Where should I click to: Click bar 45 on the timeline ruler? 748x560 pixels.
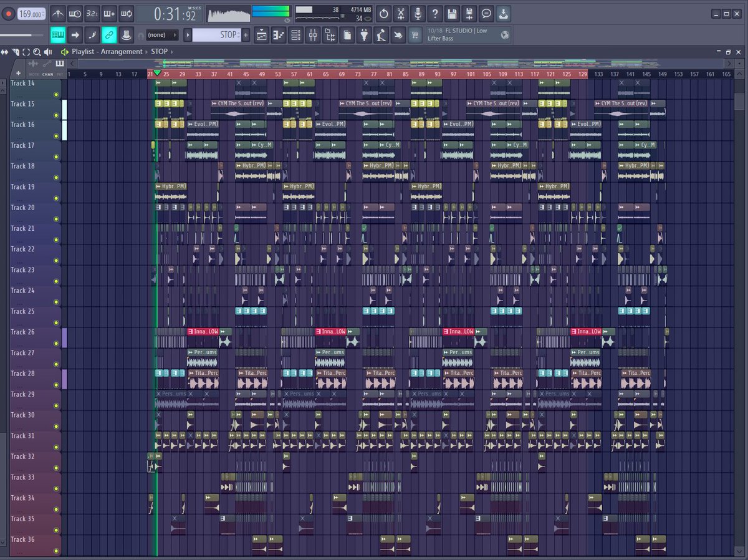(x=246, y=74)
